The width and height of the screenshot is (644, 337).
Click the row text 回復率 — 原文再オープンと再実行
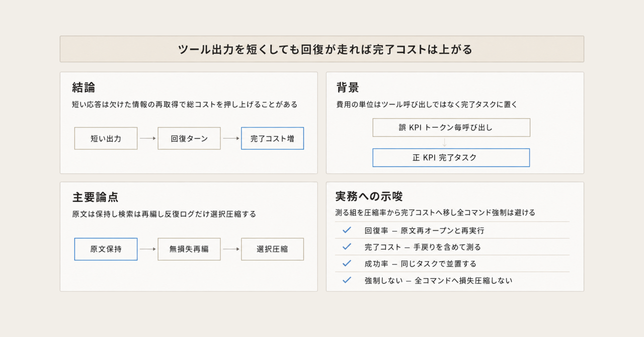point(424,230)
